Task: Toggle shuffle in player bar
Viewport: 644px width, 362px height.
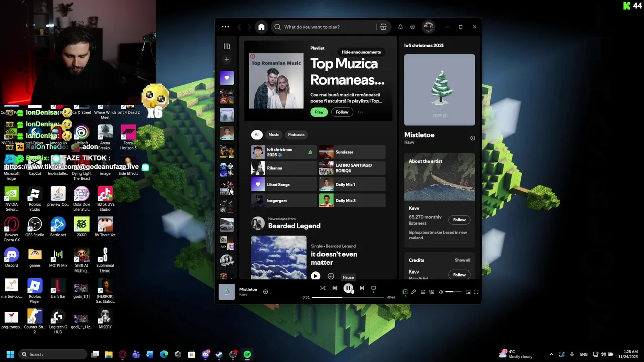Action: tap(323, 288)
